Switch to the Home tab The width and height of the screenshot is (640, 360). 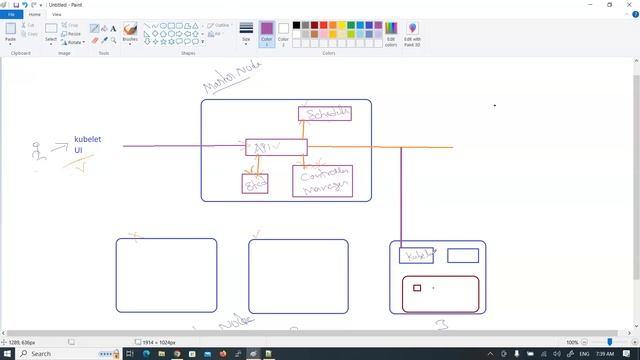35,14
